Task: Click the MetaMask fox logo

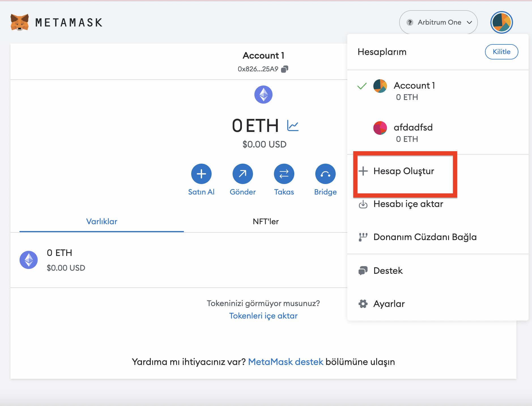Action: click(20, 22)
